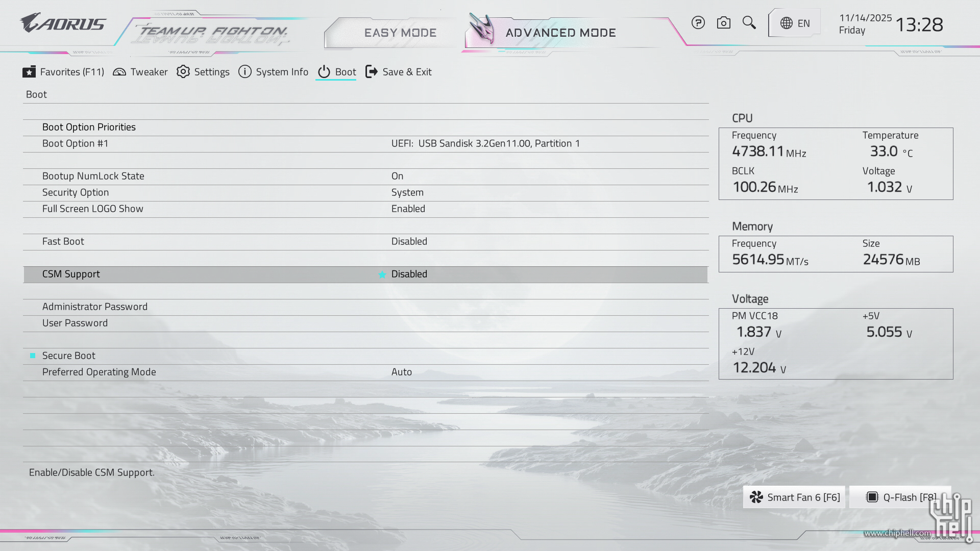Screen dimensions: 980x551
Task: Click the System Info circle icon
Action: point(245,72)
